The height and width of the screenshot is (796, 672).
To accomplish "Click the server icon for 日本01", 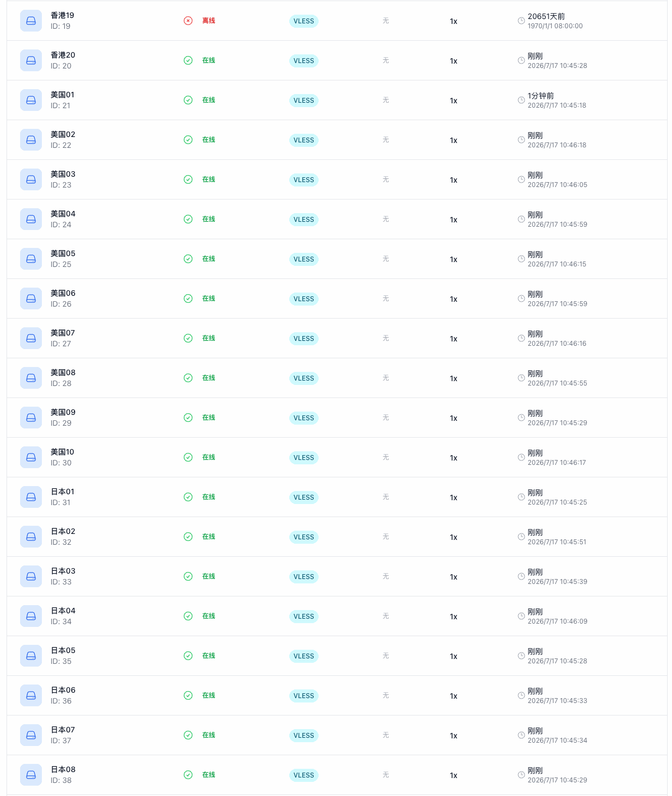I will (x=31, y=497).
